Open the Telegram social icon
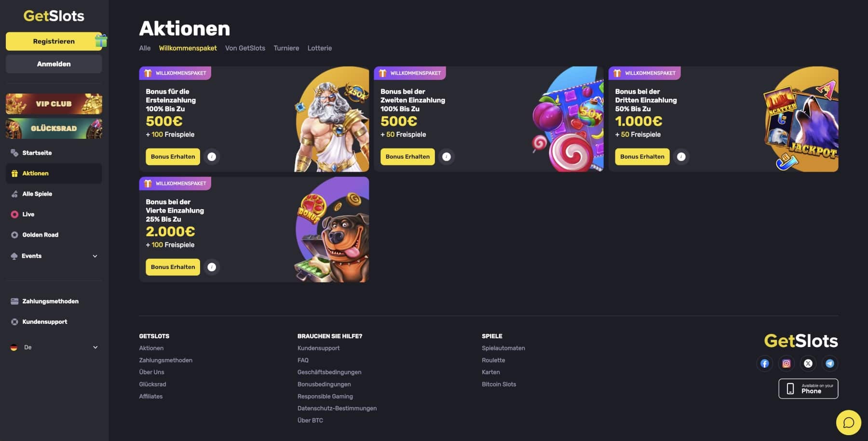Image resolution: width=868 pixels, height=441 pixels. tap(830, 363)
